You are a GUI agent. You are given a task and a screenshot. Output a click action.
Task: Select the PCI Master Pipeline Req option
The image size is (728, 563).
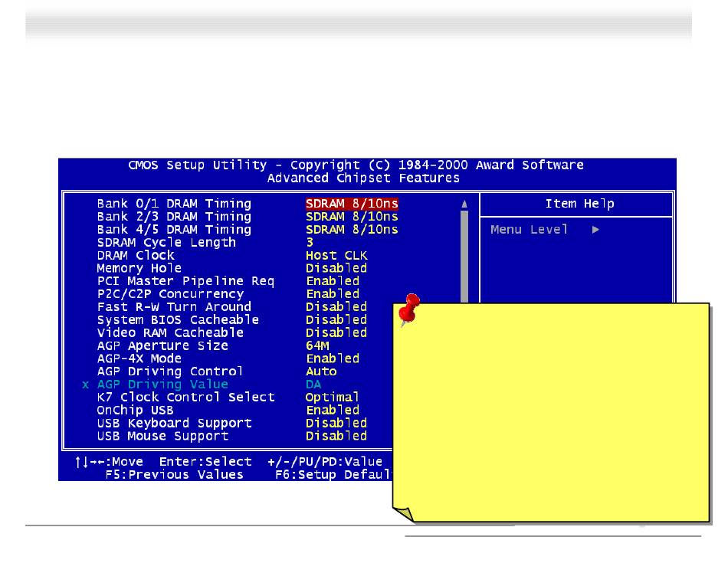tap(185, 281)
